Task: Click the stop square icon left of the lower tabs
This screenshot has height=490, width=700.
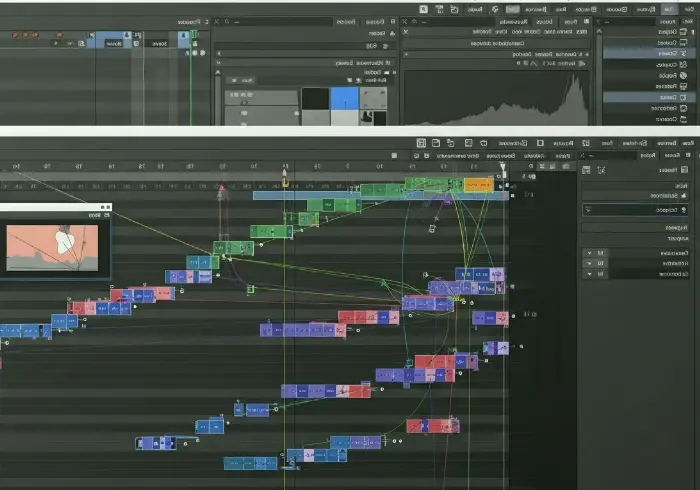Action: 394,155
